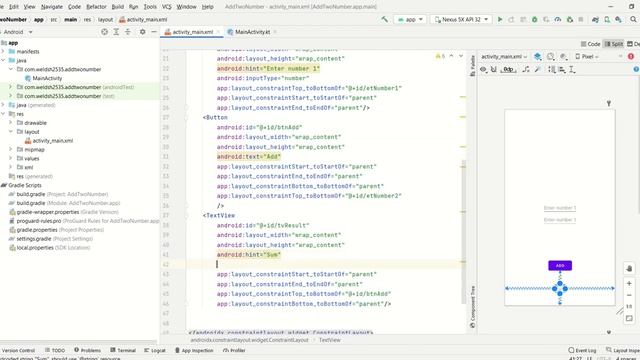Open the Device Manager icon

(x=607, y=19)
